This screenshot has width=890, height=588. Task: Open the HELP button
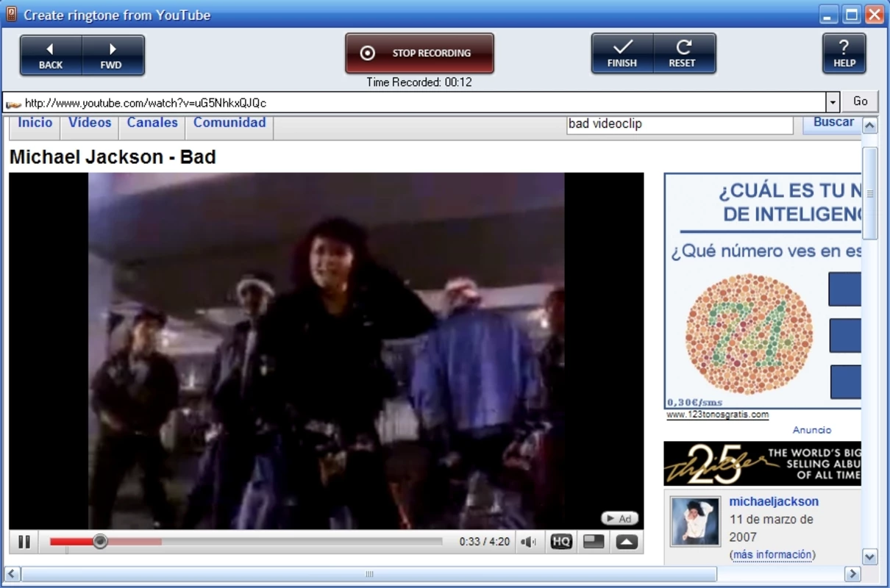pos(844,54)
